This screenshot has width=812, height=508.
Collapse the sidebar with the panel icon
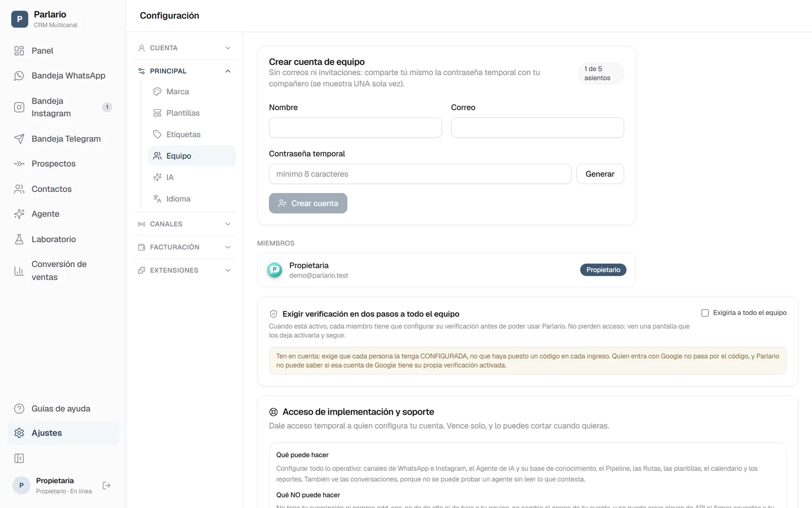click(x=19, y=459)
